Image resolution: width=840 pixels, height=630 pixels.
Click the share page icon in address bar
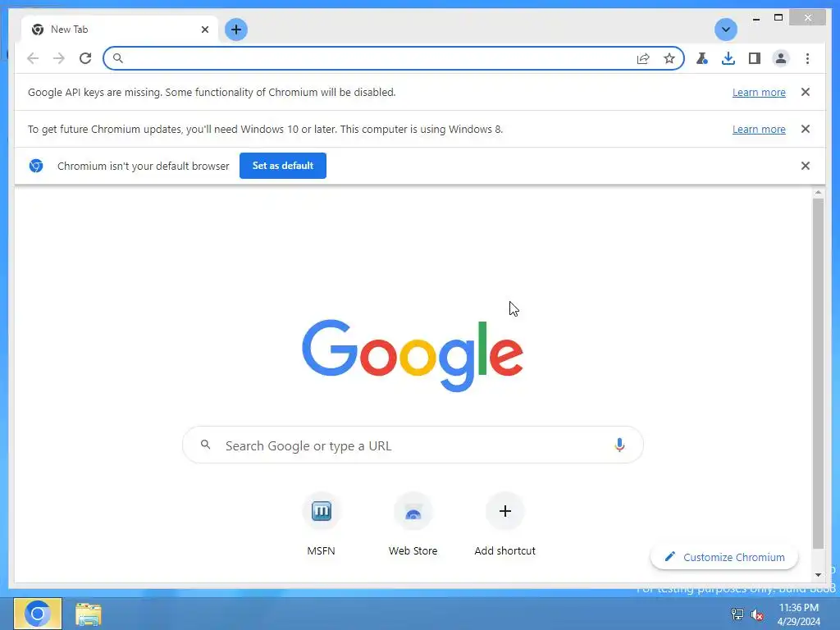[x=643, y=58]
